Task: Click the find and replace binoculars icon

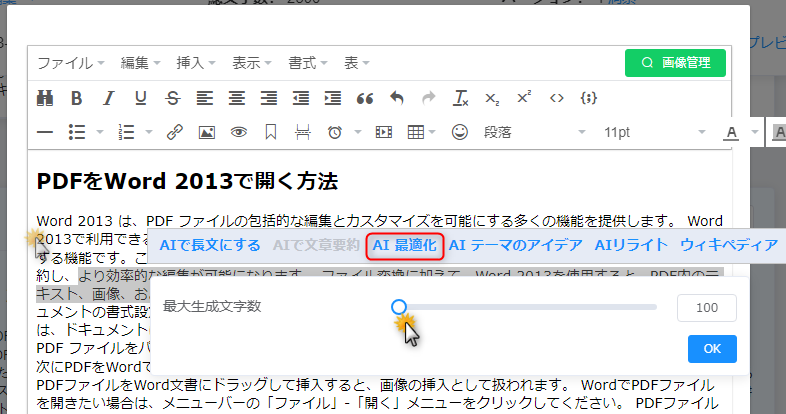Action: 45,98
